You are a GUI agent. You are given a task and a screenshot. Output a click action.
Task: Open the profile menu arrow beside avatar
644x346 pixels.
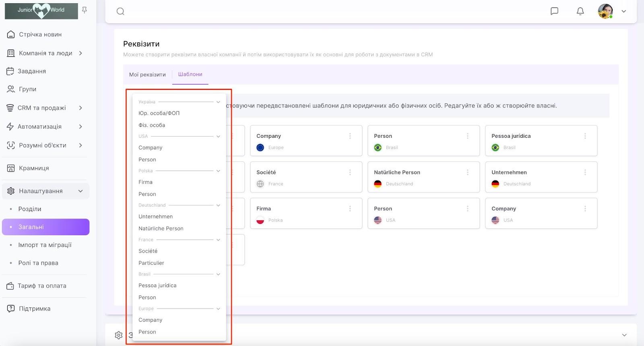tap(624, 11)
